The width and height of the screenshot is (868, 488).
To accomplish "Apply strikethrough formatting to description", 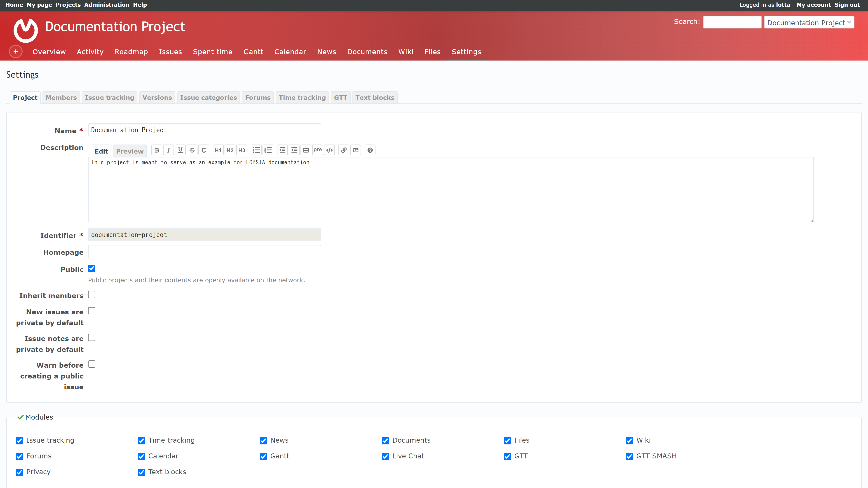I will (192, 150).
